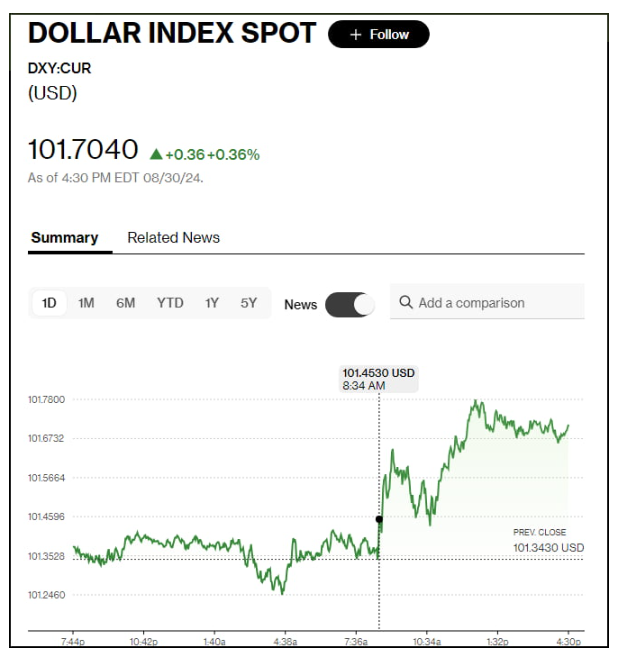Switch chart to 5Y range

pyautogui.click(x=249, y=303)
